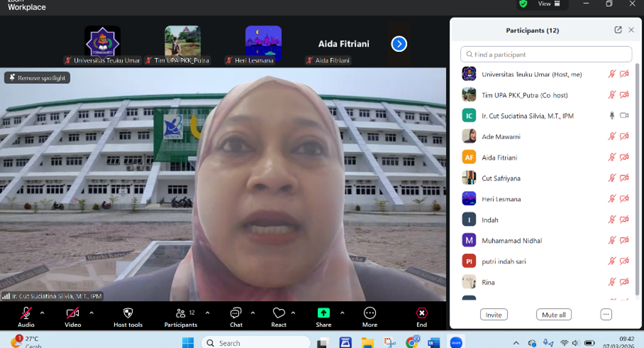Open Host tools shield icon
Screen dimensions: 644x348
pos(128,313)
